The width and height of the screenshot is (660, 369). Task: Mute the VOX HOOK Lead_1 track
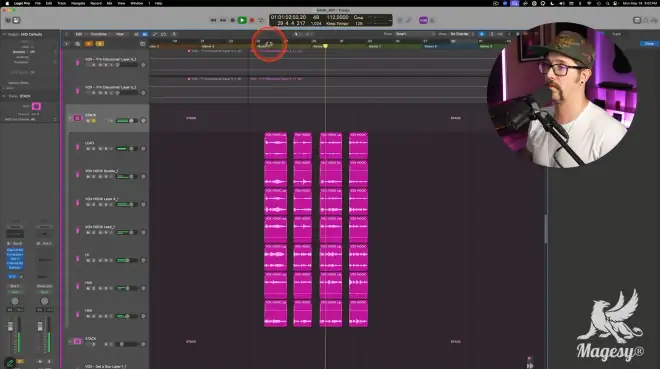pyautogui.click(x=88, y=232)
